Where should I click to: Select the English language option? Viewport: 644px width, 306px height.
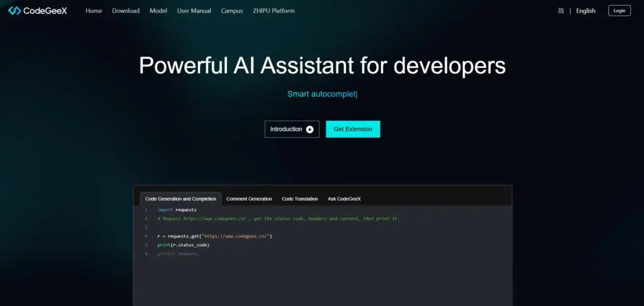[x=586, y=11]
